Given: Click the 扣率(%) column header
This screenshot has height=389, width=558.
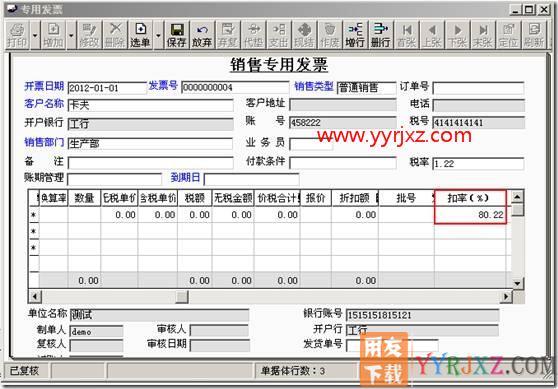Looking at the screenshot, I should pyautogui.click(x=470, y=198).
